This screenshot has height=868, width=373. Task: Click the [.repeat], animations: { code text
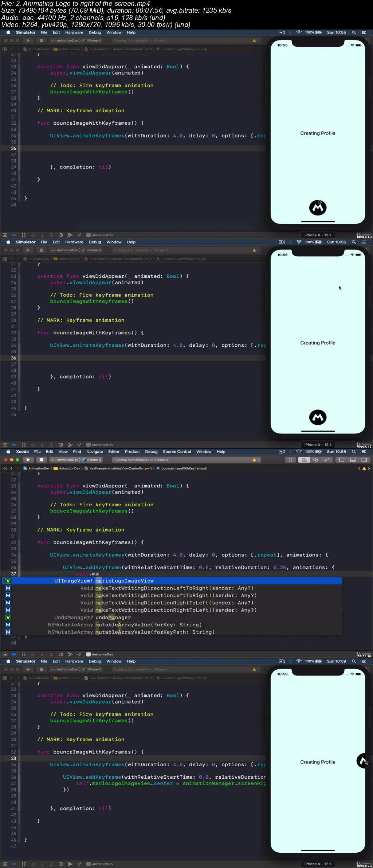tap(289, 555)
